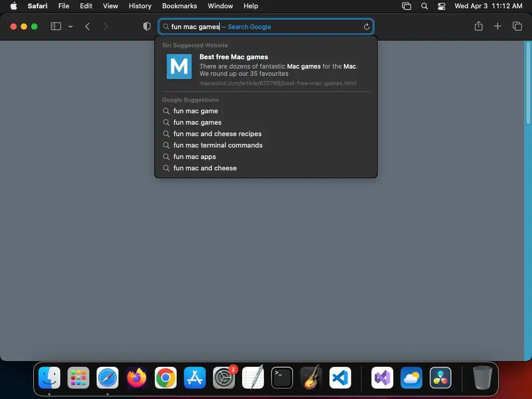
Task: Pick the "fun mac apps" suggestion
Action: (266, 157)
